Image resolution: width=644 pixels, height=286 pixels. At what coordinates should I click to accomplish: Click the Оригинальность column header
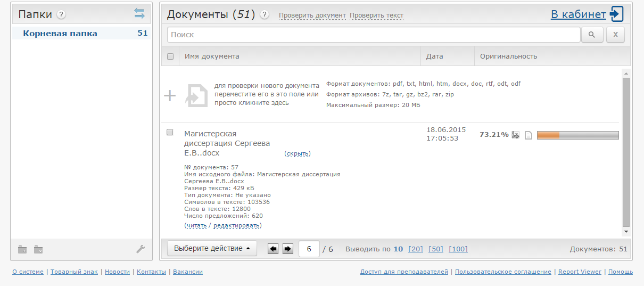(508, 56)
